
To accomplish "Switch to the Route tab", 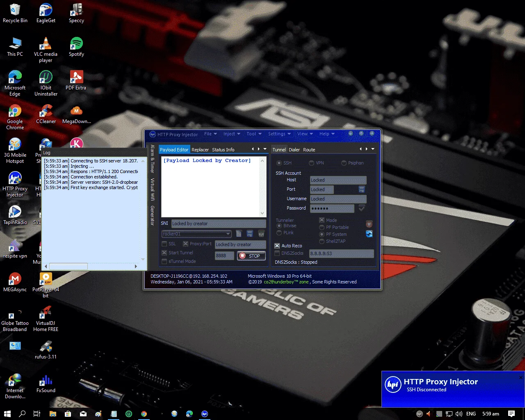I will (309, 150).
